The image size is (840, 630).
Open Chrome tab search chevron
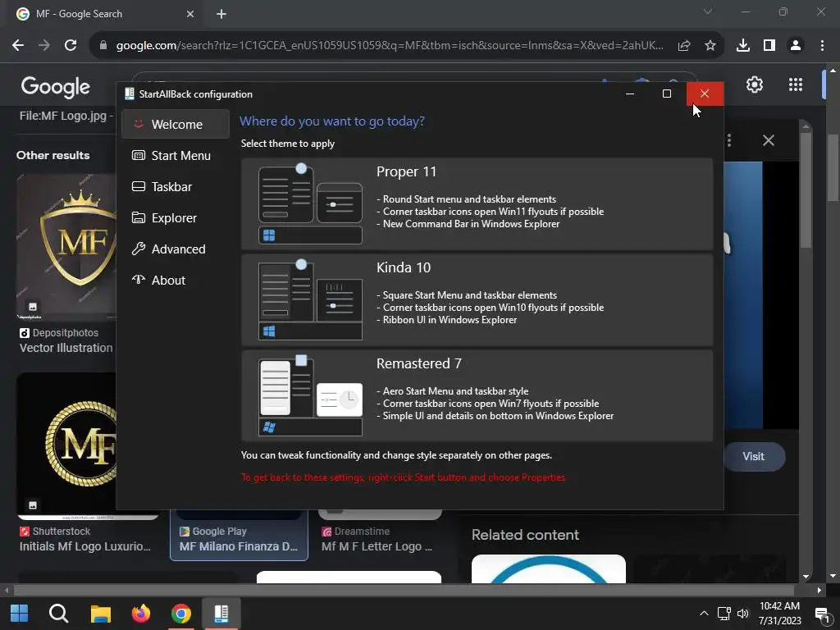tap(708, 11)
